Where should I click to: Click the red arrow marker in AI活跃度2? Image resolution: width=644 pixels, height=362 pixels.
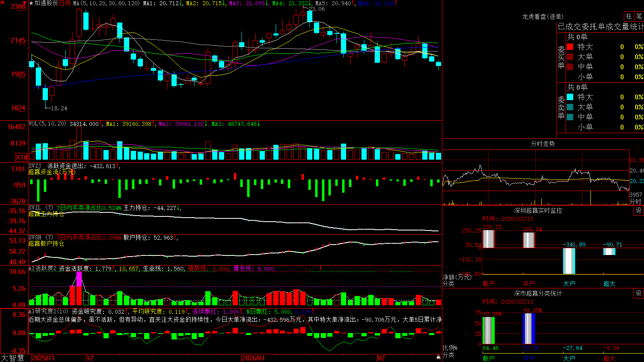(x=321, y=268)
